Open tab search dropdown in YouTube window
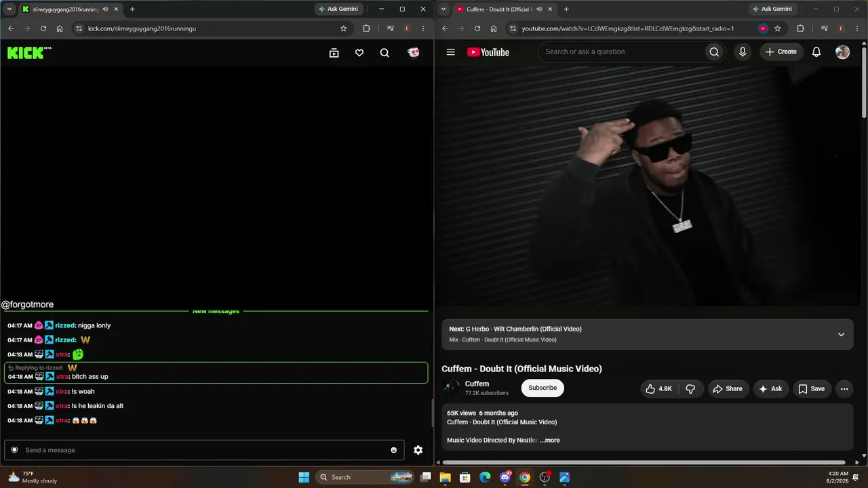The image size is (868, 488). [x=443, y=9]
